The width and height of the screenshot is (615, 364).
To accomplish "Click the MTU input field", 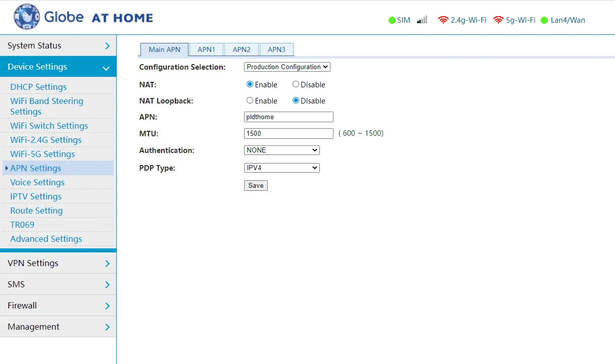I will (289, 133).
